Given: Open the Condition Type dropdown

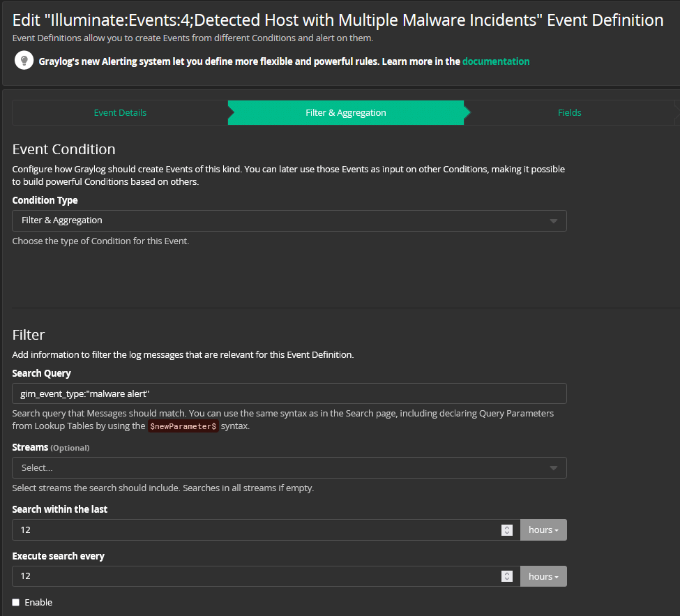Looking at the screenshot, I should point(289,220).
